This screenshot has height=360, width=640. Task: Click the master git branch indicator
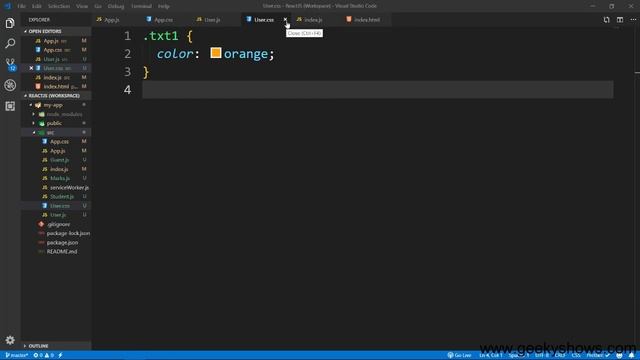click(16, 355)
